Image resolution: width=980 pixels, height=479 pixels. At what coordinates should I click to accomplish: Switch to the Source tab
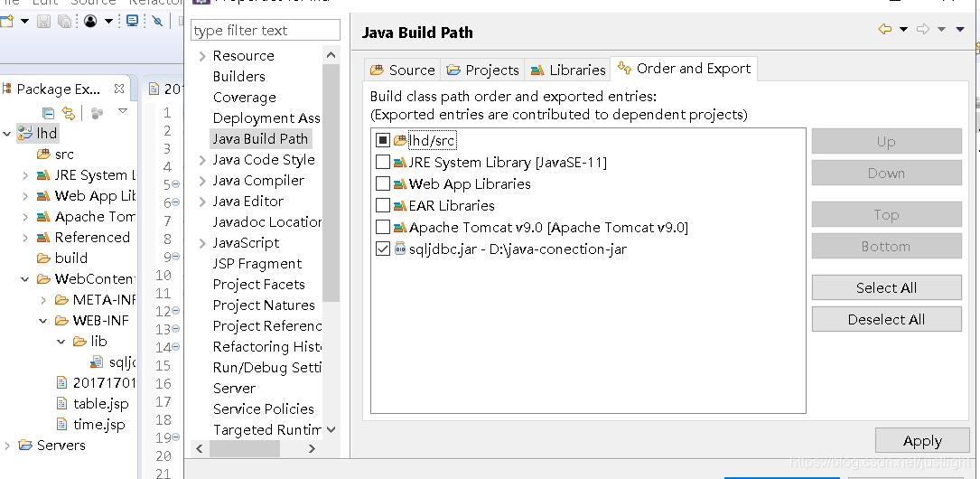coord(402,70)
